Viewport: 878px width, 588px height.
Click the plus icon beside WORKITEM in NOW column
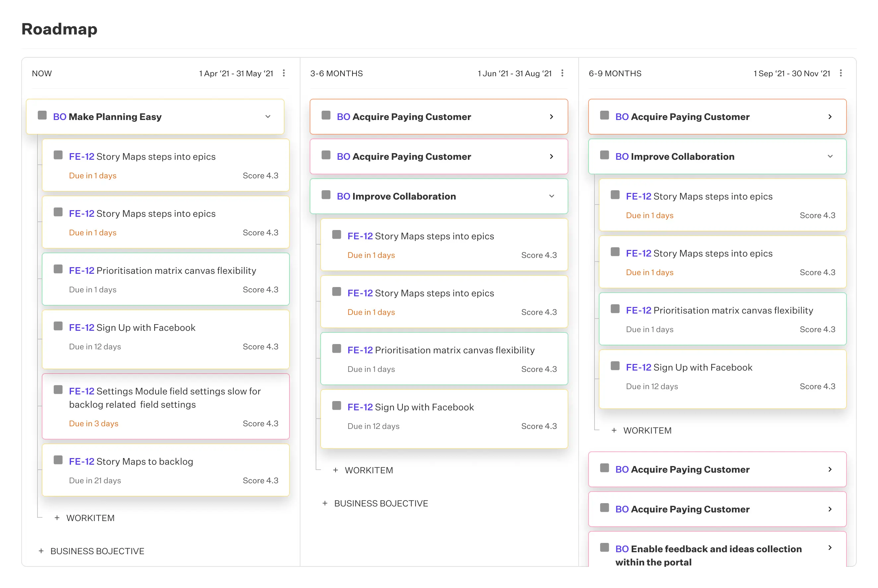coord(57,518)
